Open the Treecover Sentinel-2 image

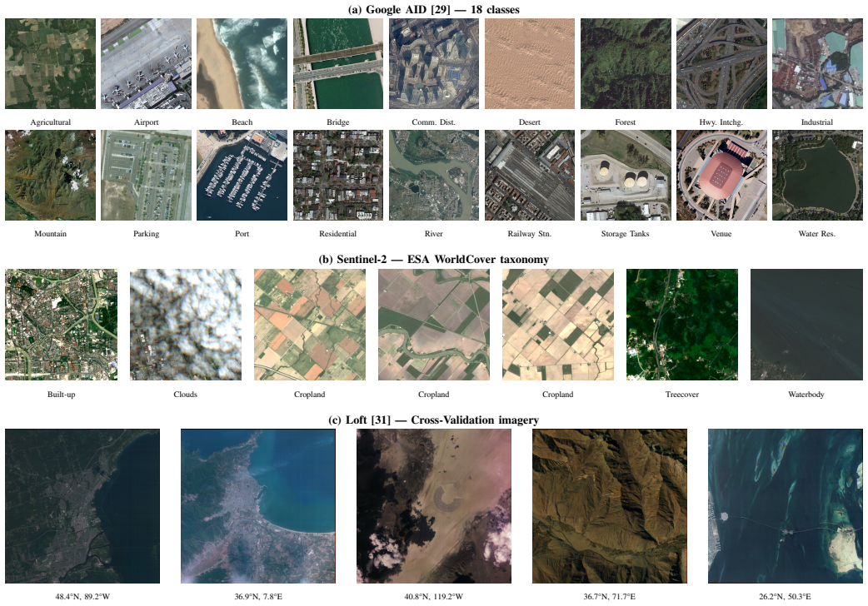[682, 325]
